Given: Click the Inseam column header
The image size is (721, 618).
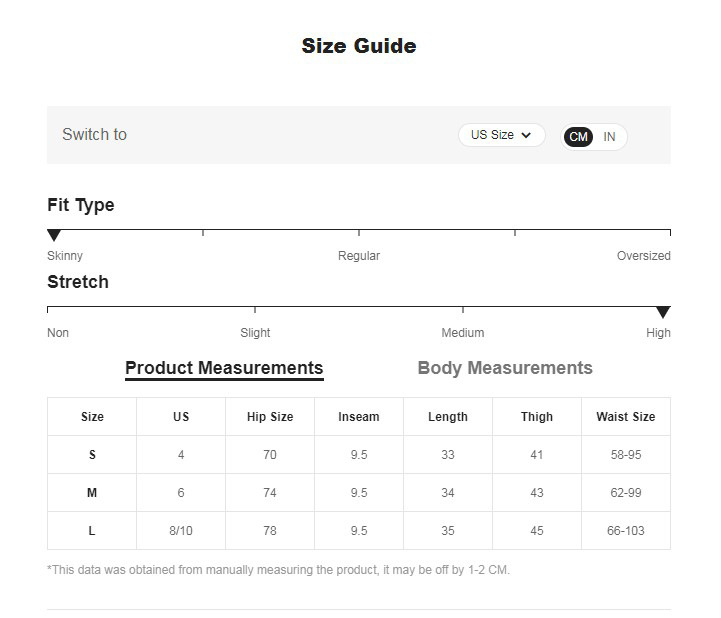Looking at the screenshot, I should [359, 417].
